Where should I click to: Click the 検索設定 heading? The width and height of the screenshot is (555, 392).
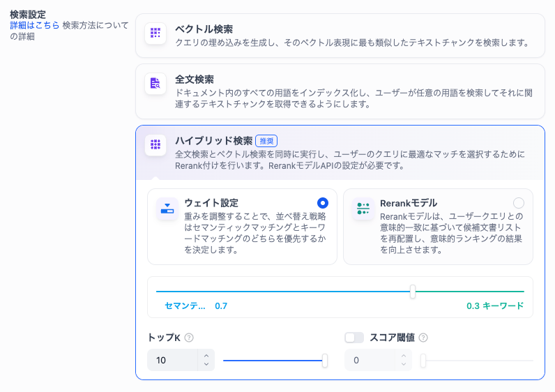28,15
